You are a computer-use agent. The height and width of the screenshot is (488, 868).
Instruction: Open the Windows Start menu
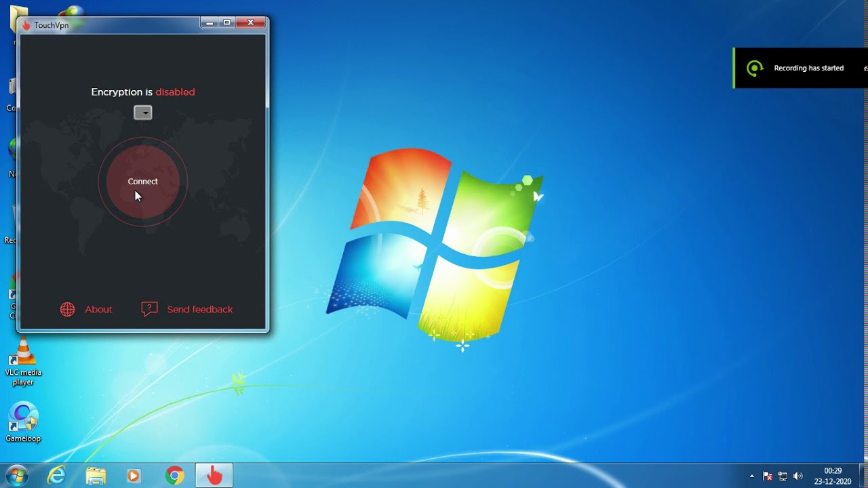click(x=17, y=476)
